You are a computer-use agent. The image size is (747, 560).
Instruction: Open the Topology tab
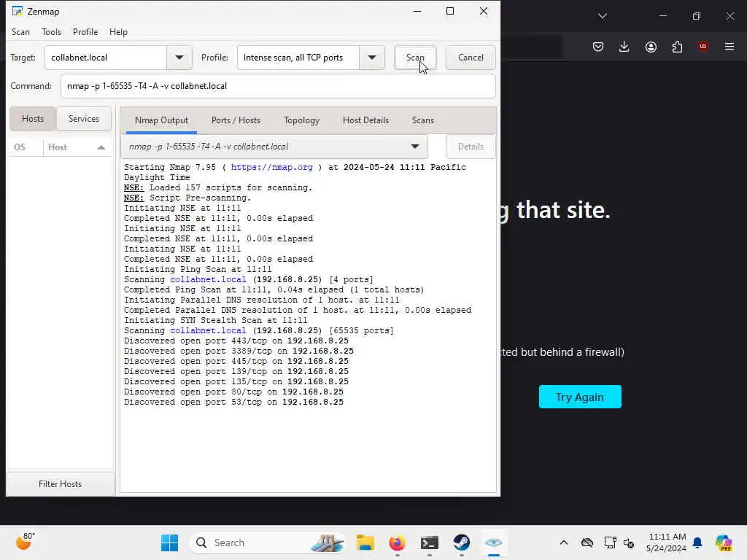click(301, 120)
